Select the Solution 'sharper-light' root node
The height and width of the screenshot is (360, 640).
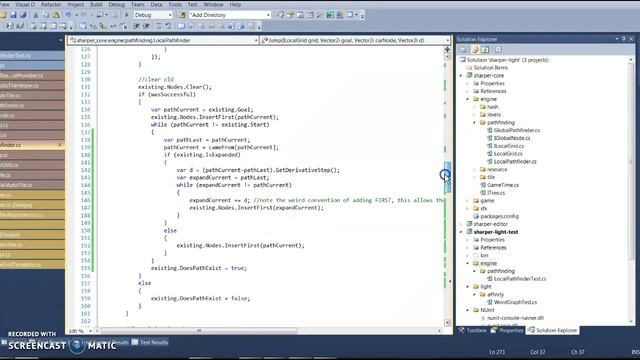pos(507,60)
